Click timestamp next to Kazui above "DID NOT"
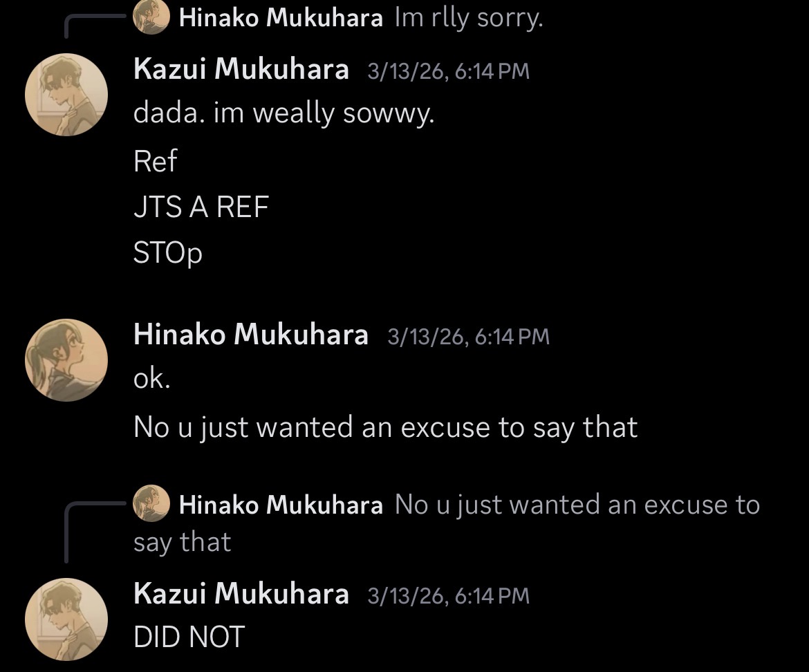 click(448, 596)
